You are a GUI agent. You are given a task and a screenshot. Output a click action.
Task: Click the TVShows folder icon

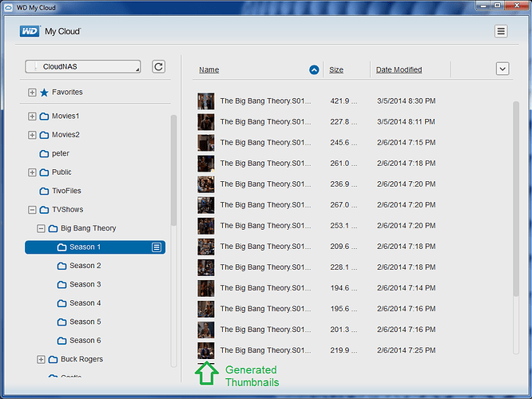[x=44, y=210]
